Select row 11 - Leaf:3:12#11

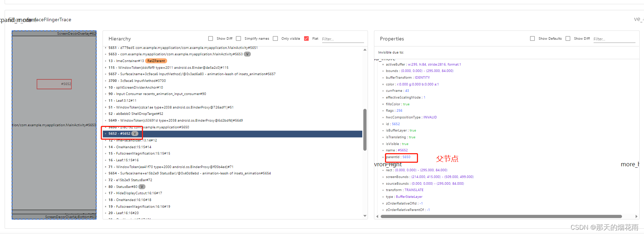tap(122, 101)
